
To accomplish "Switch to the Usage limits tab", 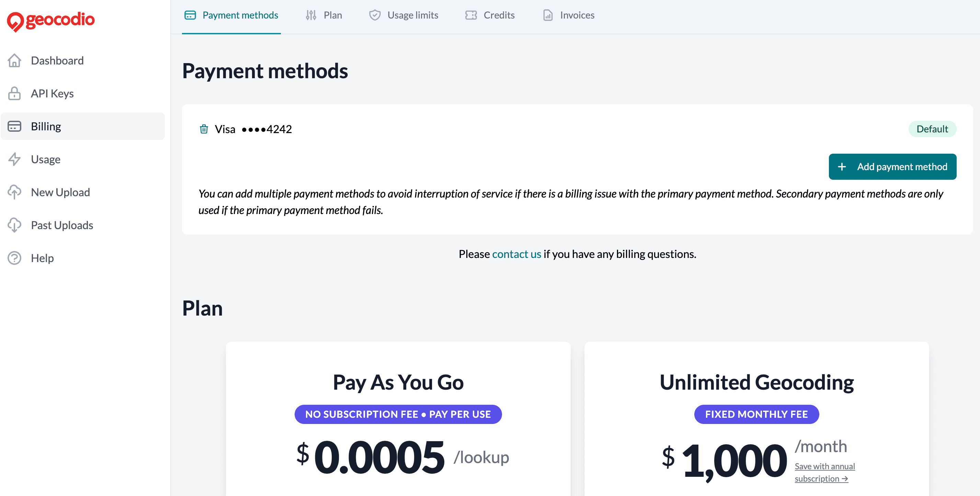I will tap(413, 15).
